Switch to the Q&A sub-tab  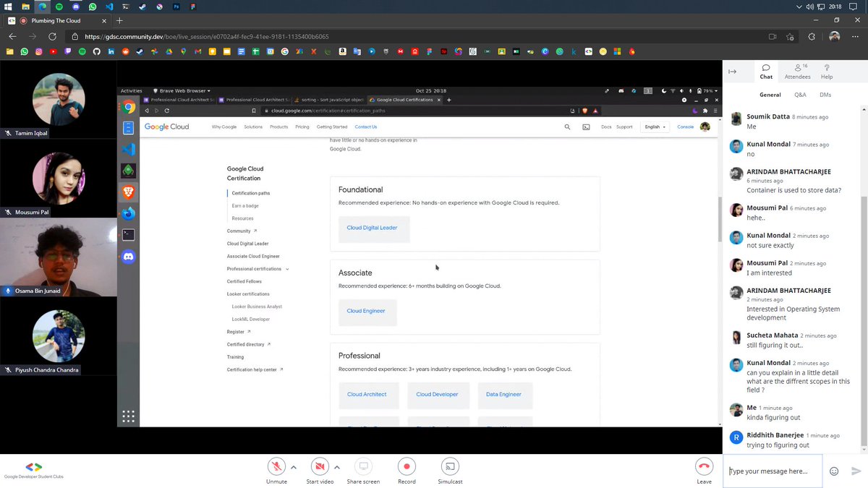coord(800,95)
